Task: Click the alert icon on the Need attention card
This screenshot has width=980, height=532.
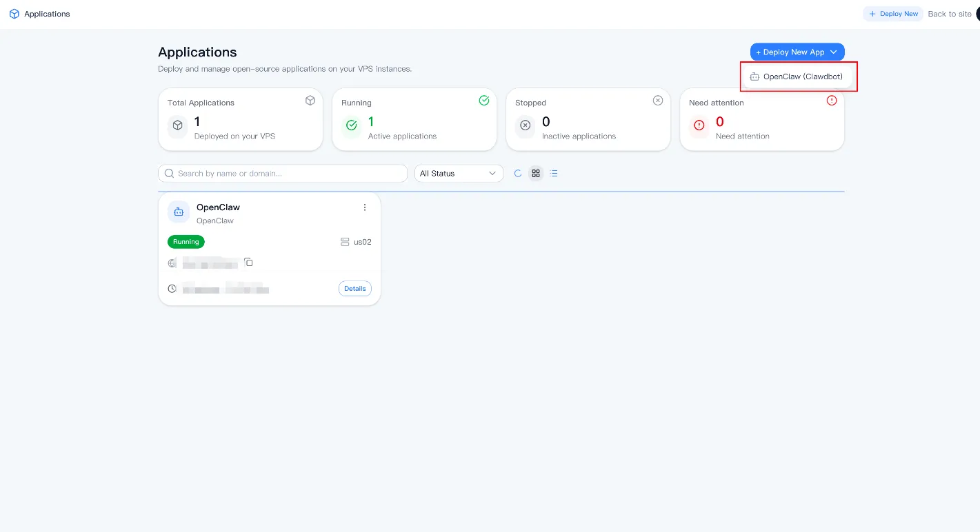Action: pos(699,126)
